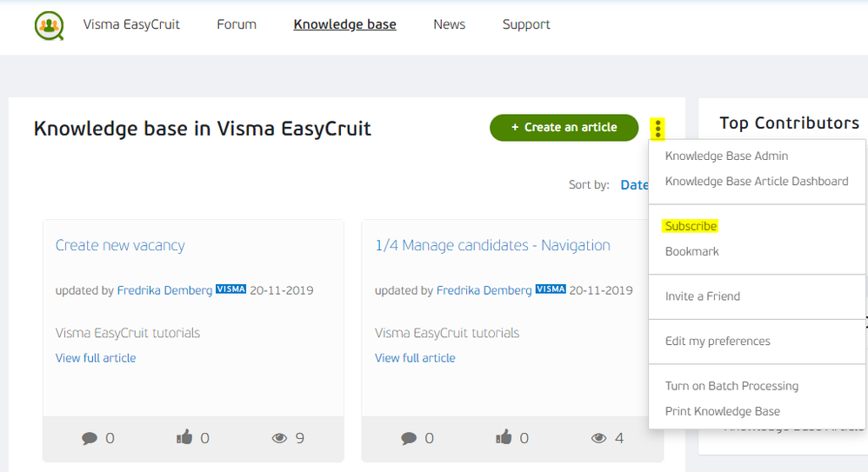Click comments icon on Manage candidates card
Screen dimensions: 868x472
coord(409,439)
